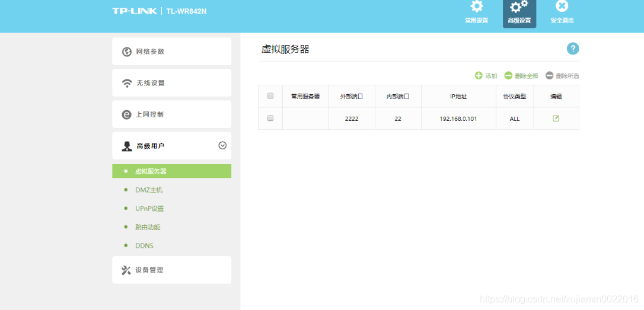Select 虚拟服务器 submenu item
This screenshot has height=310, width=644.
point(172,171)
